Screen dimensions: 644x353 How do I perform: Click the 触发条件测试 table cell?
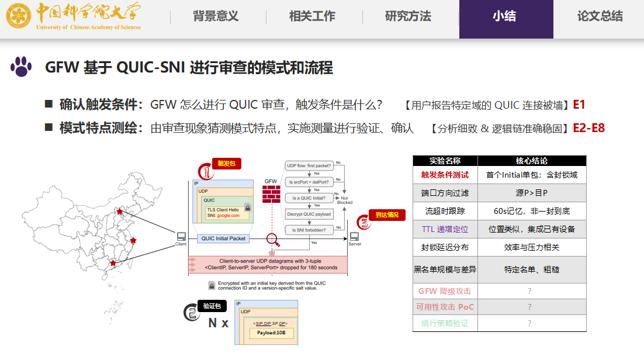point(445,175)
